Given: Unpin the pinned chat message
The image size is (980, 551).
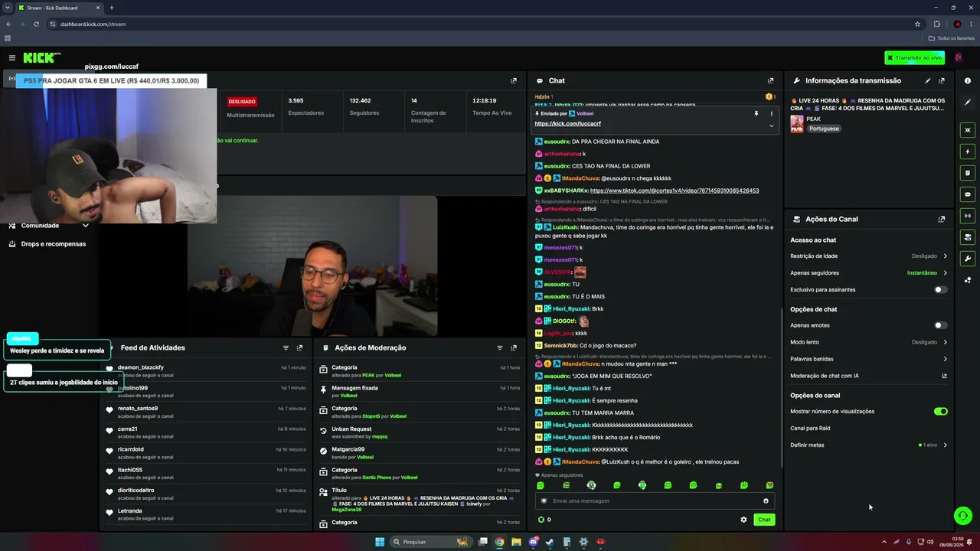Looking at the screenshot, I should (x=756, y=113).
